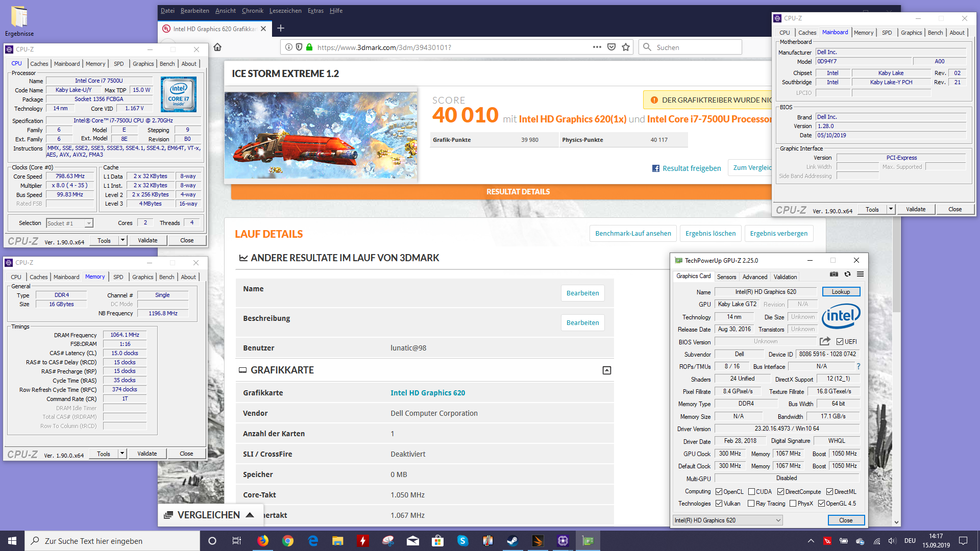Open the Windows Start menu
This screenshot has width=980, height=551.
click(x=12, y=541)
